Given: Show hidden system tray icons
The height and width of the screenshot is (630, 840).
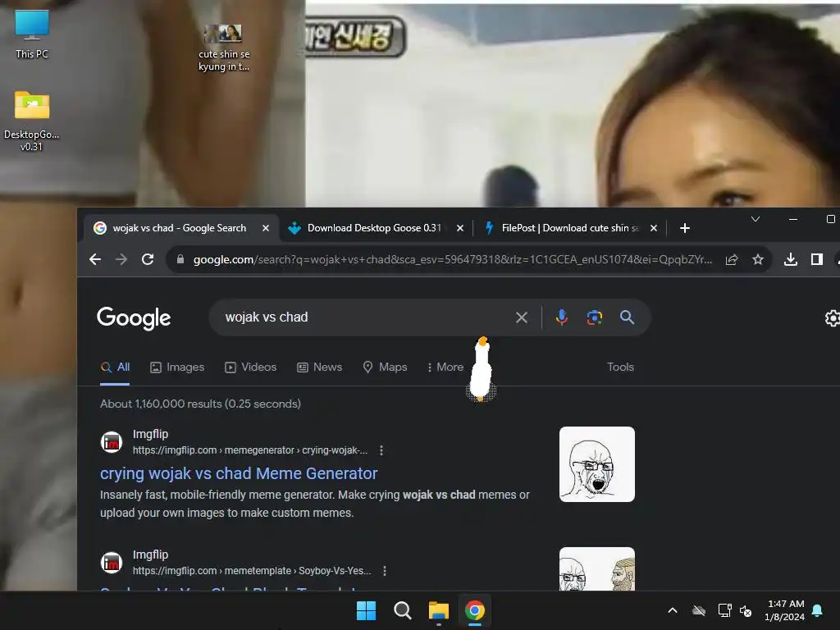Looking at the screenshot, I should [673, 610].
